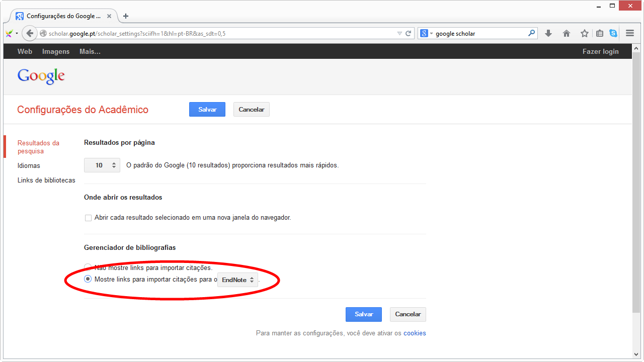This screenshot has width=644, height=362.
Task: Click the scrollbar up arrow
Action: tap(636, 48)
